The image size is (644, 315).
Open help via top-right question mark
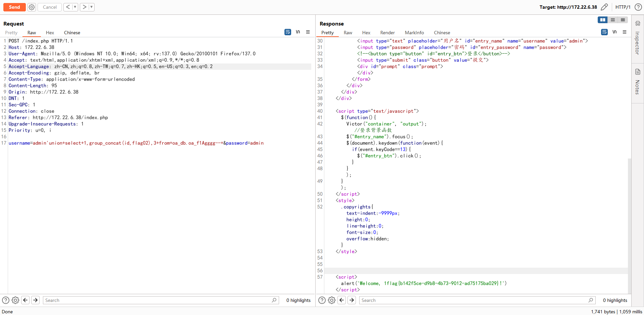638,7
